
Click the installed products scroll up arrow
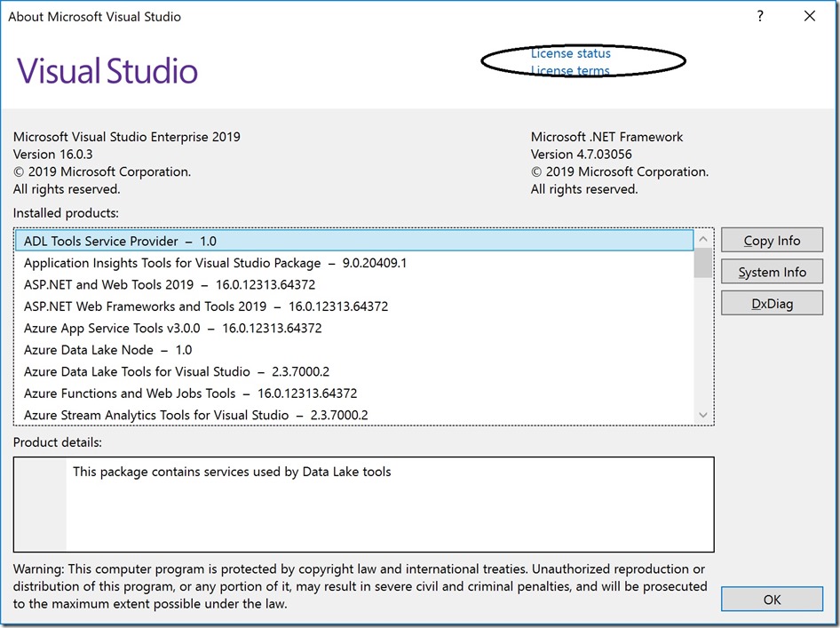pos(703,239)
